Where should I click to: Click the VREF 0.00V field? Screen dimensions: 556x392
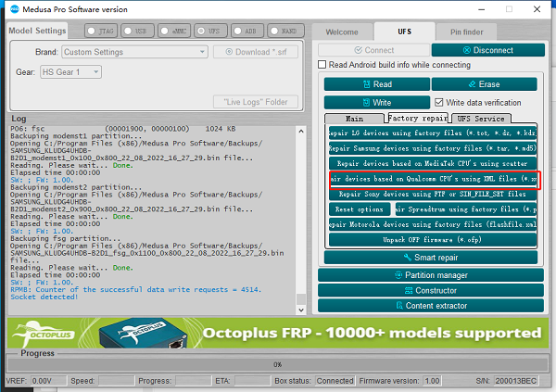[x=48, y=381]
